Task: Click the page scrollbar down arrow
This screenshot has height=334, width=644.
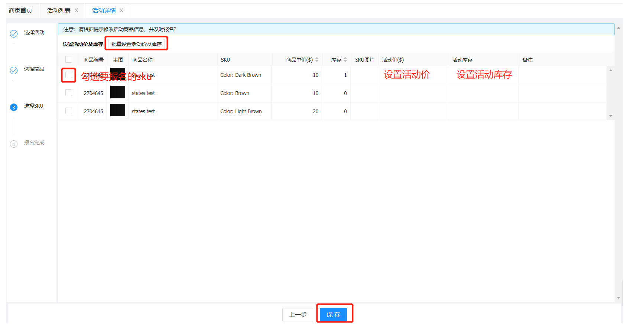Action: point(618,298)
